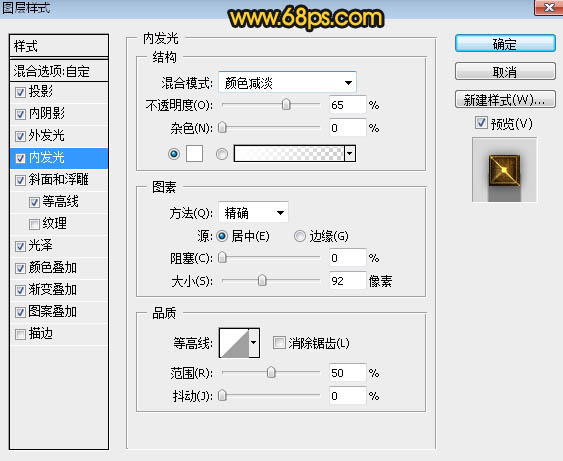Open the 混合模式 颜色减淡 dropdown
Image resolution: width=563 pixels, height=461 pixels.
tap(287, 83)
